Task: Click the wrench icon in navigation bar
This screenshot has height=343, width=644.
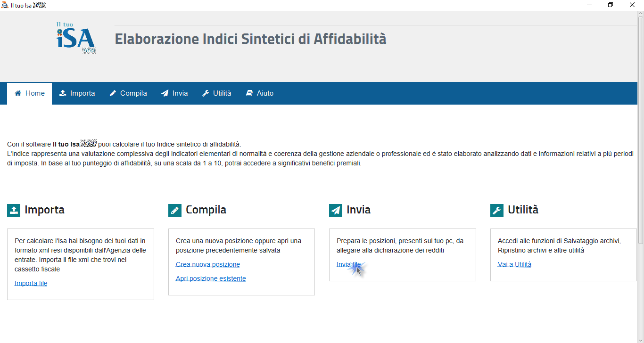Action: coord(206,93)
